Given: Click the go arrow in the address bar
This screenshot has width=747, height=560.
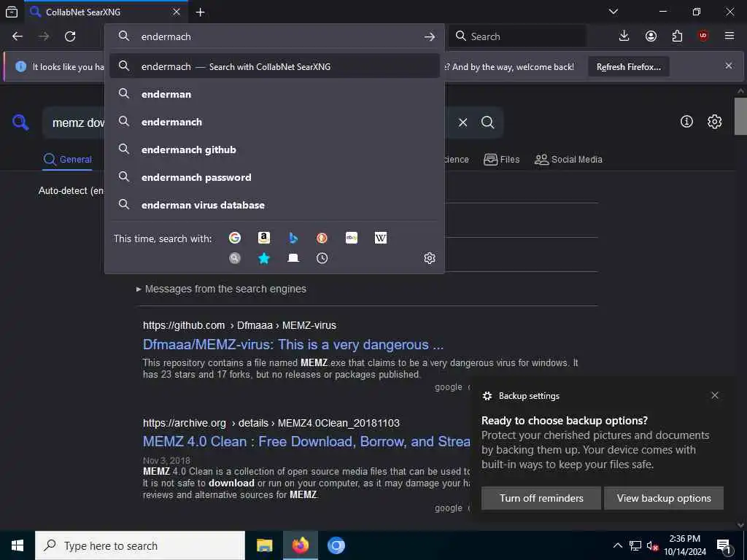Looking at the screenshot, I should (x=429, y=36).
